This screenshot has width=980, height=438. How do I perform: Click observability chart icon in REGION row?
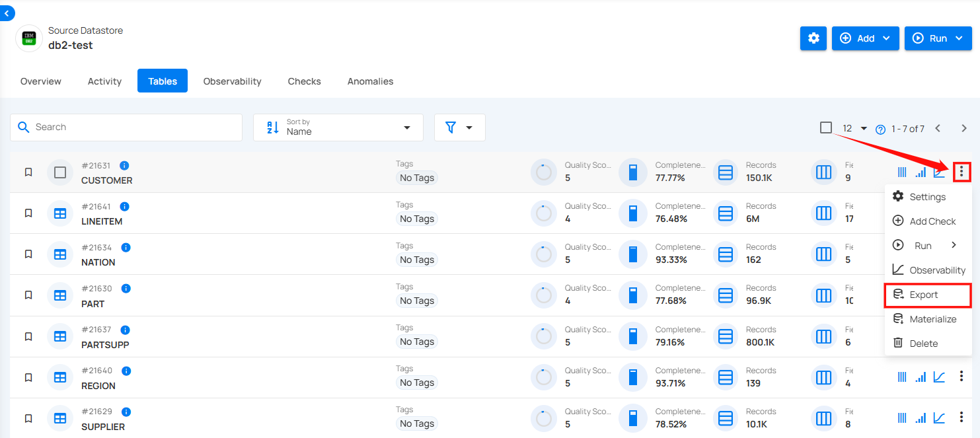coord(939,377)
